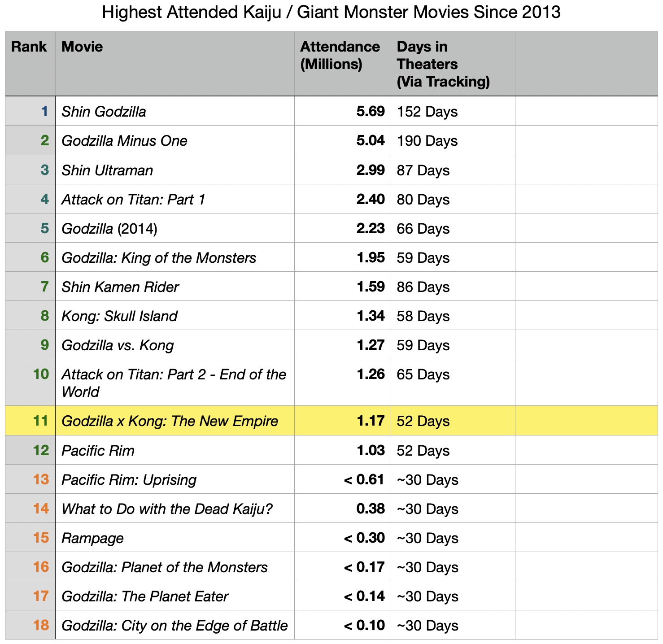Screen dimensions: 663x644
Task: Select the 'Godzilla (2014)' cell
Action: pos(175,228)
